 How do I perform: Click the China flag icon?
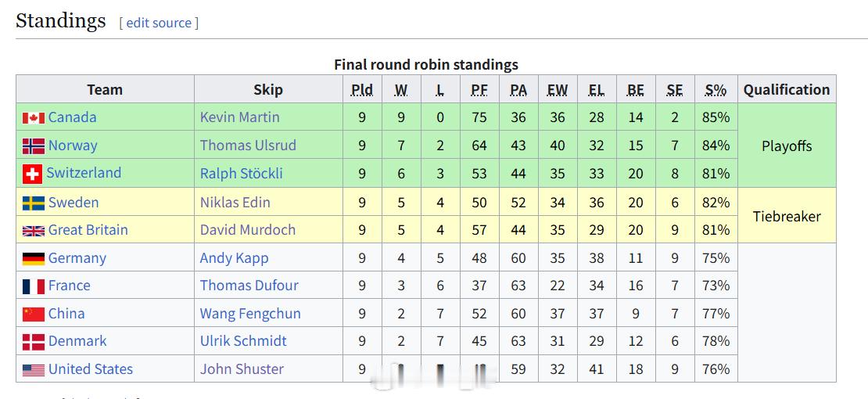(33, 315)
